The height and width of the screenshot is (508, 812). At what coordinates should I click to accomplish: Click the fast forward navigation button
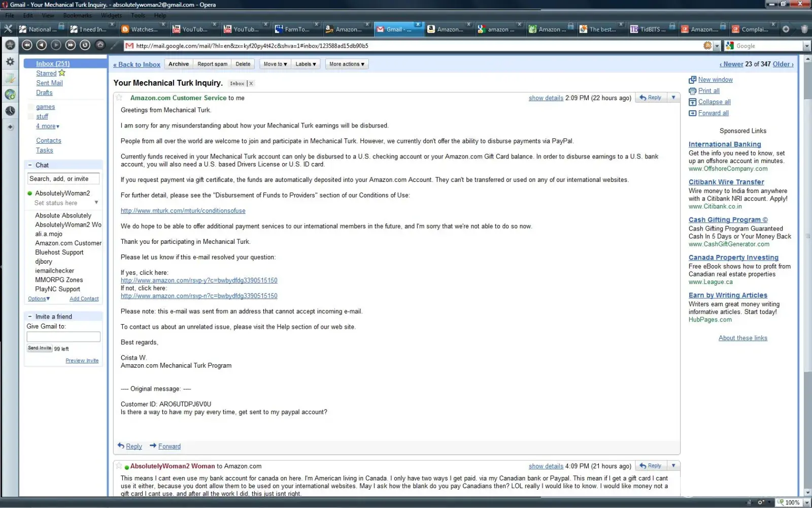coord(71,45)
